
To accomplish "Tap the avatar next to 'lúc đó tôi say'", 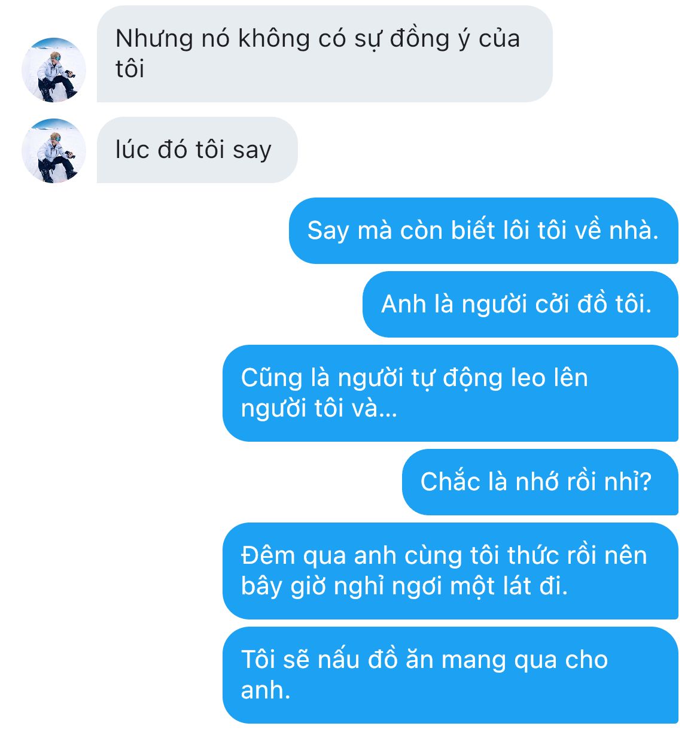I will click(54, 151).
